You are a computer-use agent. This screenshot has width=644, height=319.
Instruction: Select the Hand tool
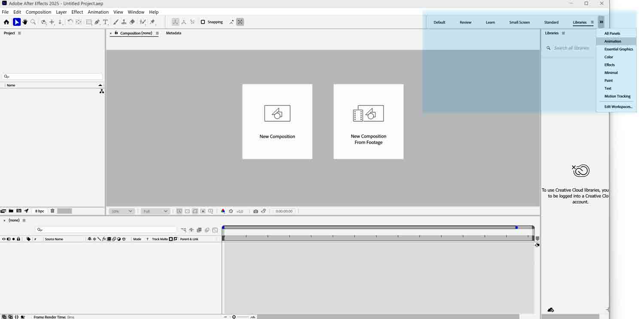click(x=25, y=22)
